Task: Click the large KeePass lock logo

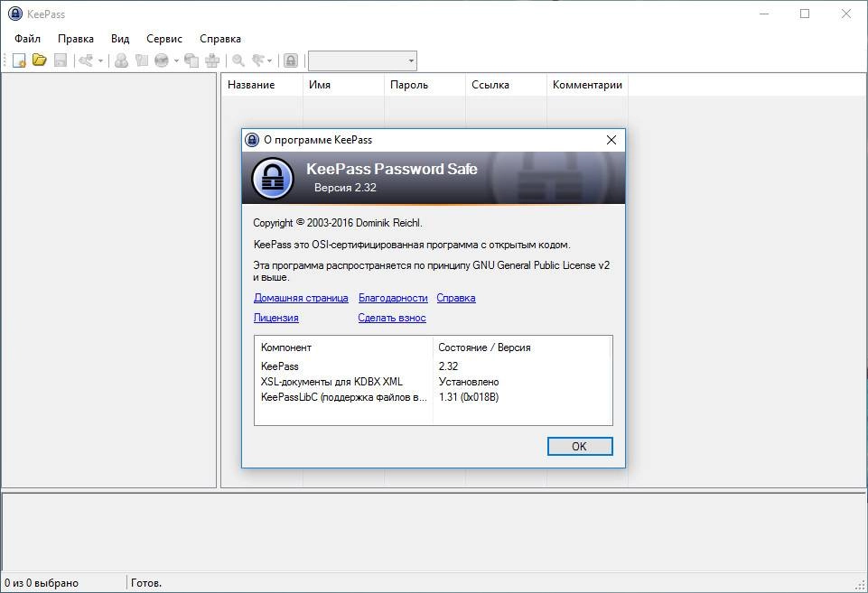Action: click(273, 178)
